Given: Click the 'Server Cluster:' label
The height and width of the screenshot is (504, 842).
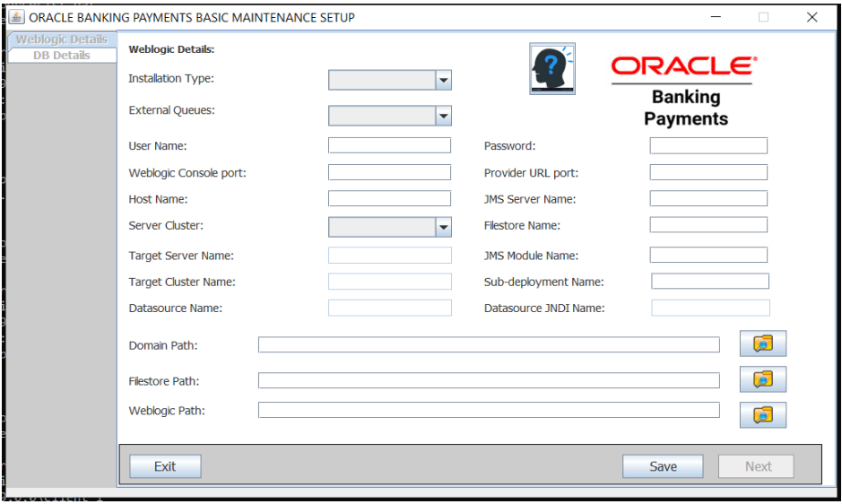Looking at the screenshot, I should 166,226.
